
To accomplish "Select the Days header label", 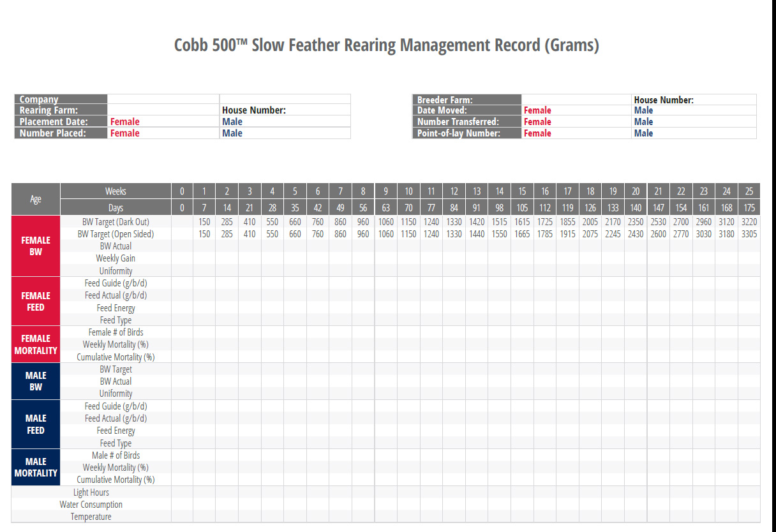I will (116, 208).
